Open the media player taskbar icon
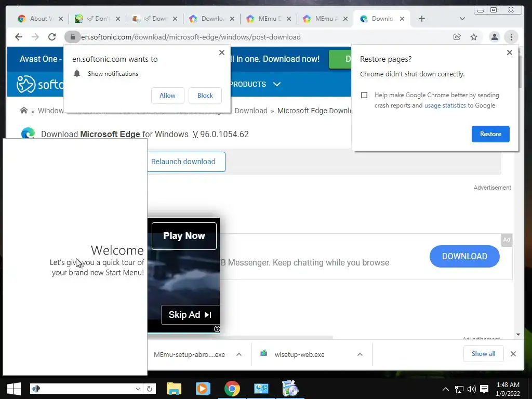Viewport: 532px width, 399px height. [203, 389]
